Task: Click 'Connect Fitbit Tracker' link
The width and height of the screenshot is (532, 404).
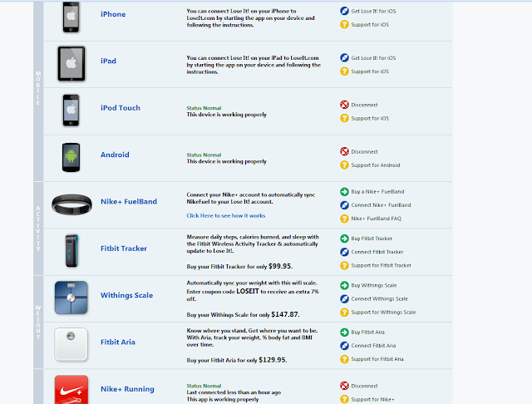Action: pyautogui.click(x=377, y=252)
